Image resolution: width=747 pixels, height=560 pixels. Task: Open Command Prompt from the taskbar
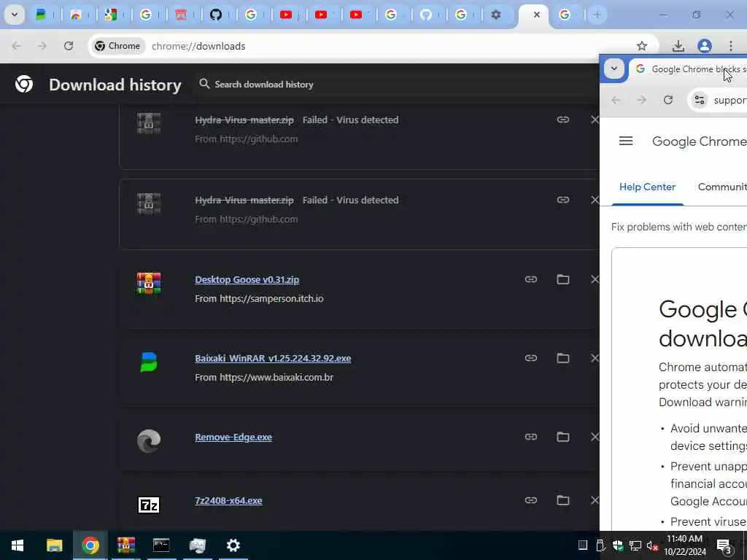click(161, 545)
